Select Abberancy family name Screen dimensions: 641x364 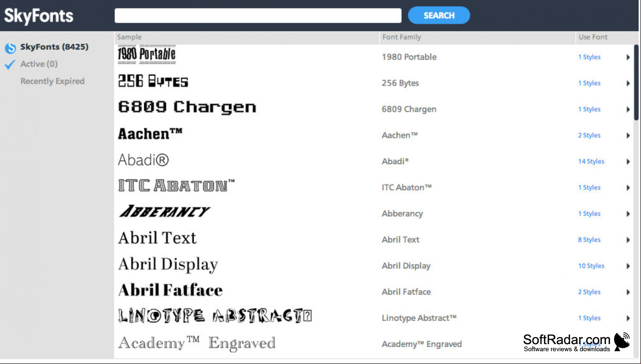click(402, 213)
